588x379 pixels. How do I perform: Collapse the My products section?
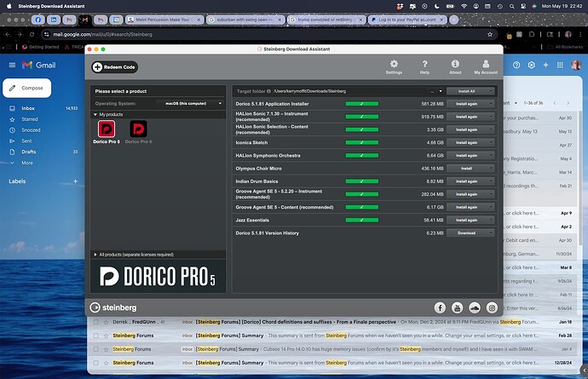pos(95,114)
